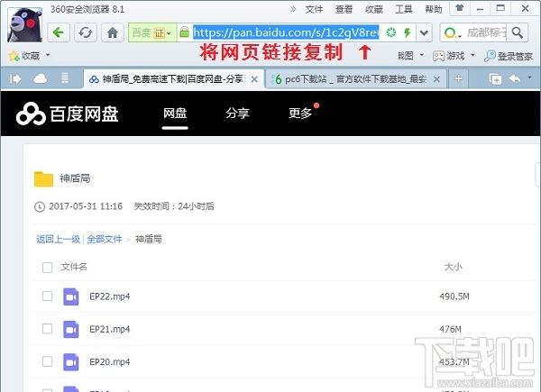Open the 帮助 menu
Screen dimensions: 541x392
pyautogui.click(x=434, y=9)
